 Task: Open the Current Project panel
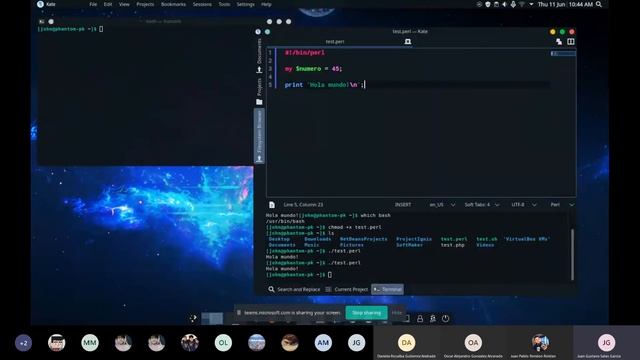point(347,289)
